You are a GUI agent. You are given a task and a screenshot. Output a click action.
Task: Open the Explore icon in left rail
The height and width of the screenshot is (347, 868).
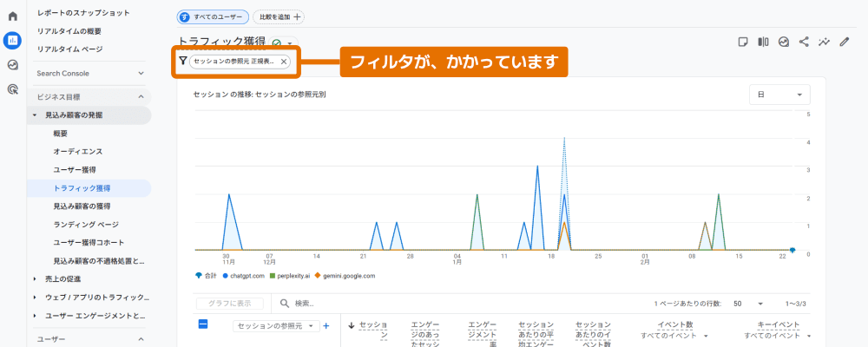[12, 65]
